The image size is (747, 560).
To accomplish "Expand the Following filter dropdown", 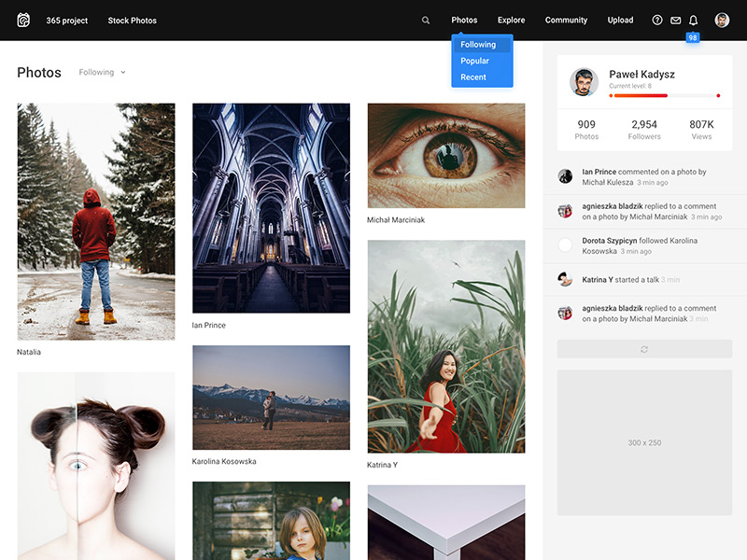I will tap(102, 73).
